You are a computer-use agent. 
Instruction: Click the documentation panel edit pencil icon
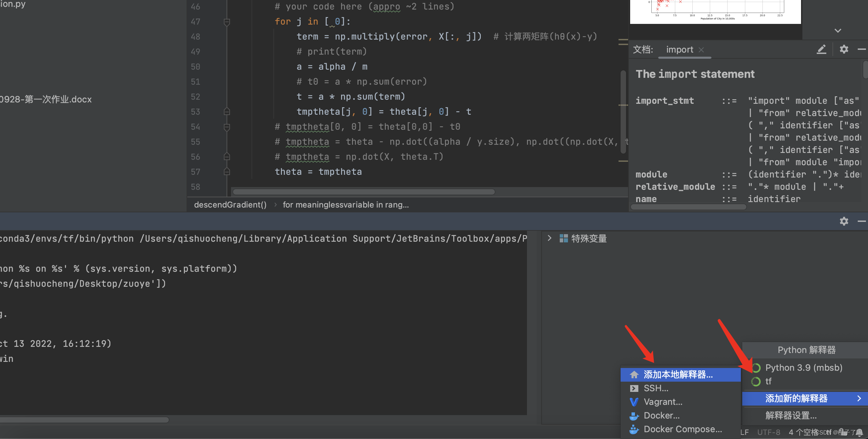(x=822, y=49)
